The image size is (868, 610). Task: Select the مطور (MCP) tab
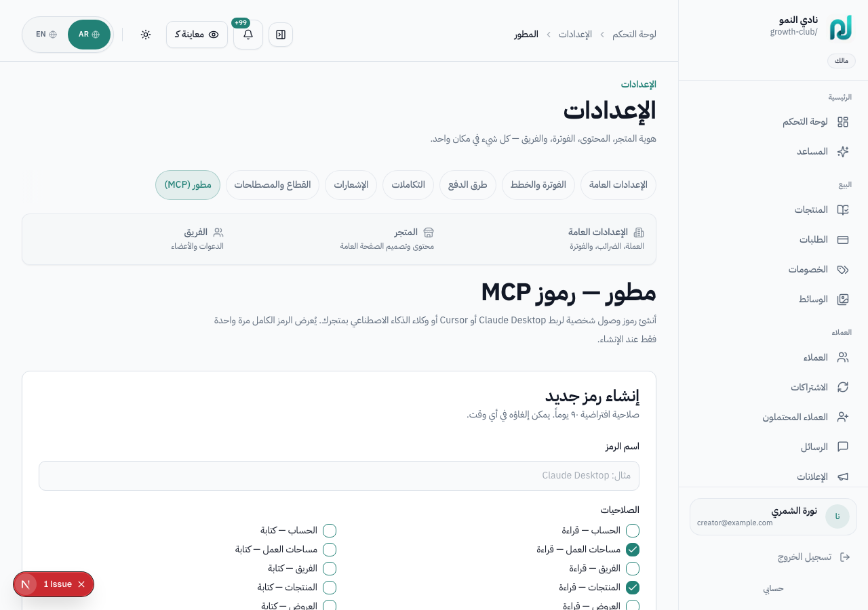(188, 185)
